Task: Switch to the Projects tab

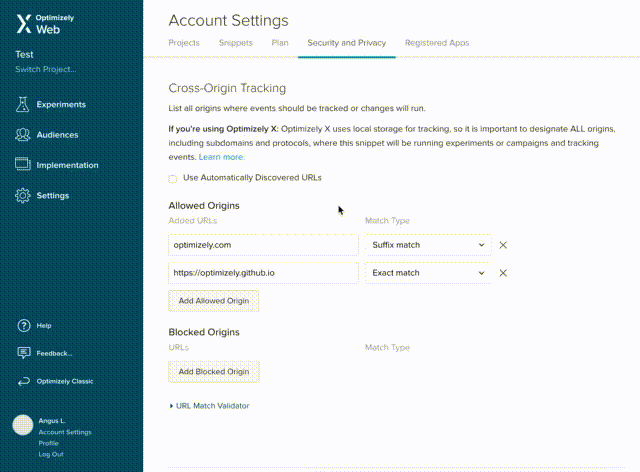Action: click(x=184, y=43)
